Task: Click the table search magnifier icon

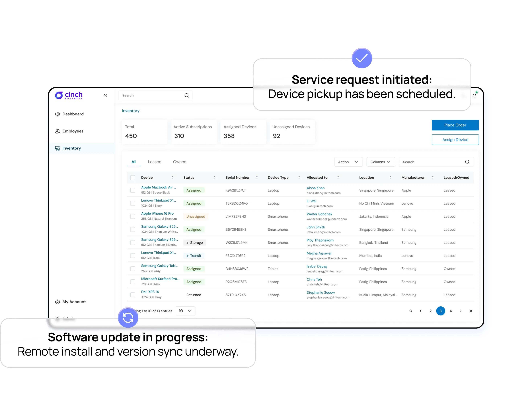Action: (467, 162)
